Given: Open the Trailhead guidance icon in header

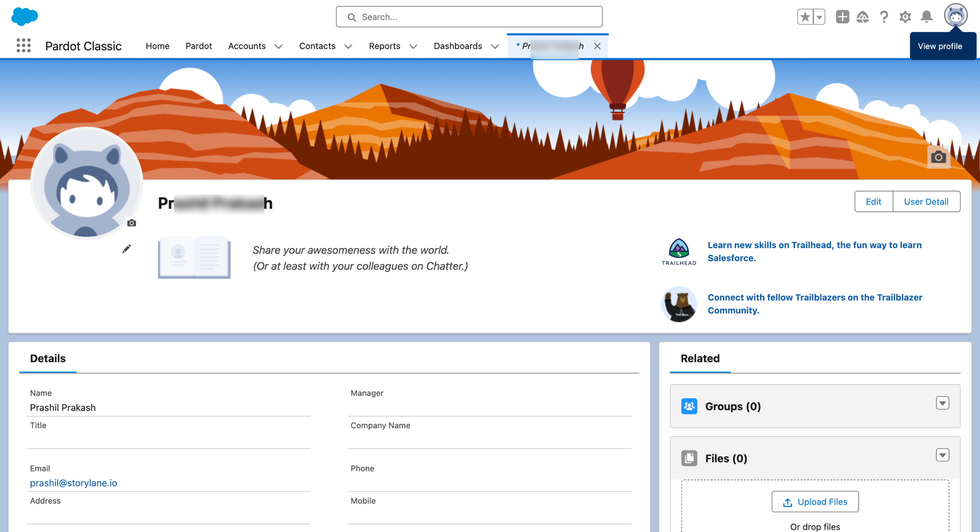Looking at the screenshot, I should [x=862, y=17].
